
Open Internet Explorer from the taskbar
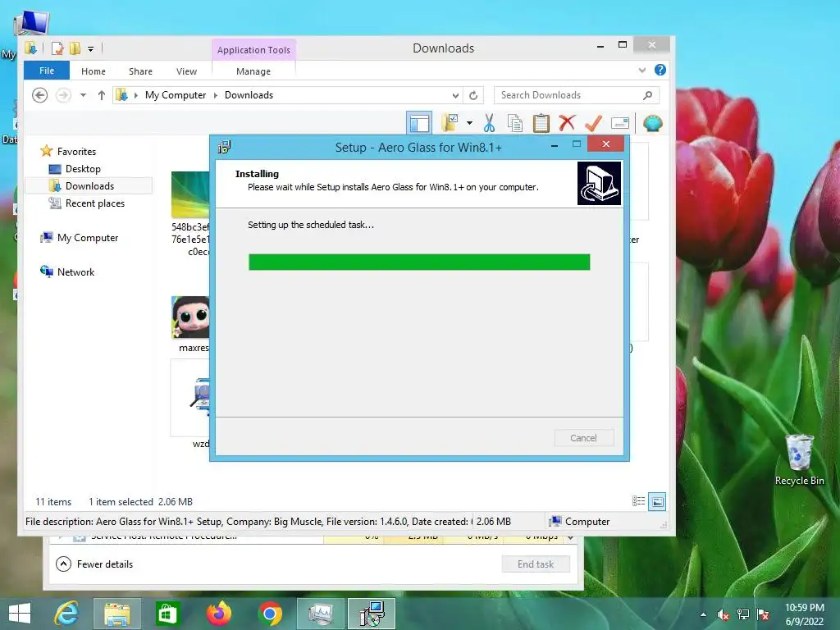[x=66, y=614]
